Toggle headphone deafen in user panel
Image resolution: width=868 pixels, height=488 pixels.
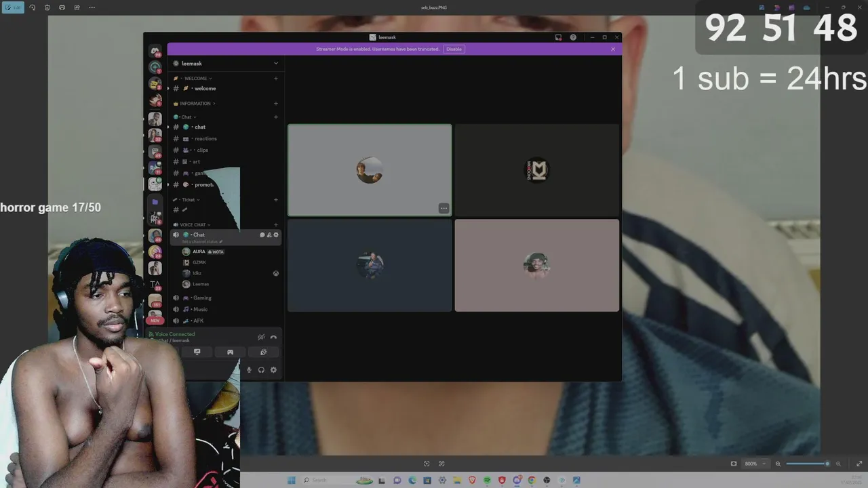(x=261, y=370)
